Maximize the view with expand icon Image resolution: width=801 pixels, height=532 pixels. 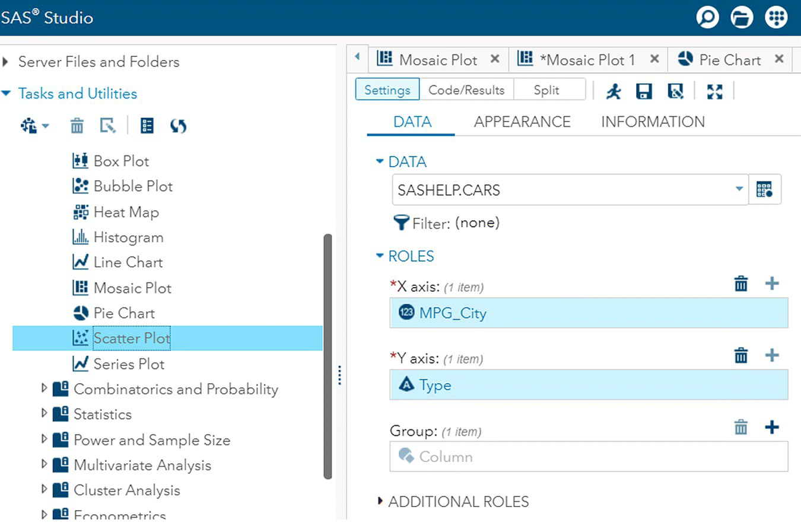click(x=715, y=91)
